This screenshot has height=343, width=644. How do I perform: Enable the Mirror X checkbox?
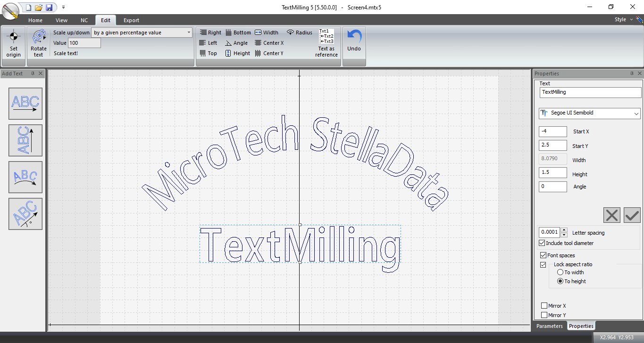544,306
